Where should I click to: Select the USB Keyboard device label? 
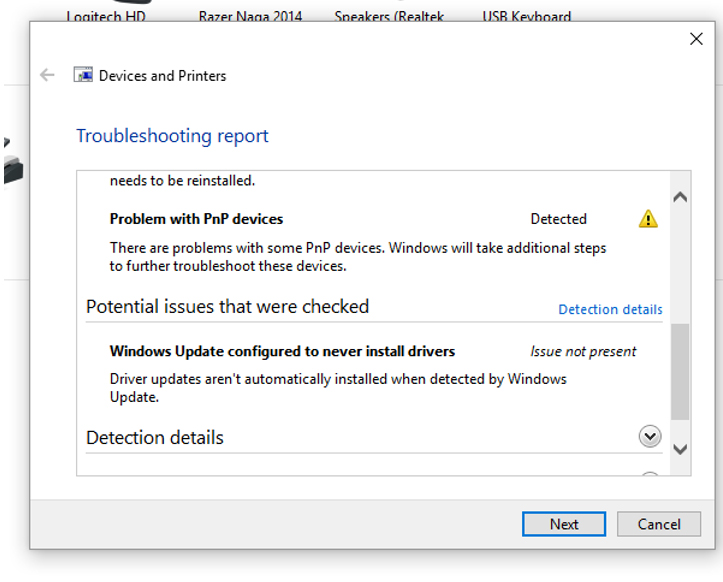tap(527, 16)
